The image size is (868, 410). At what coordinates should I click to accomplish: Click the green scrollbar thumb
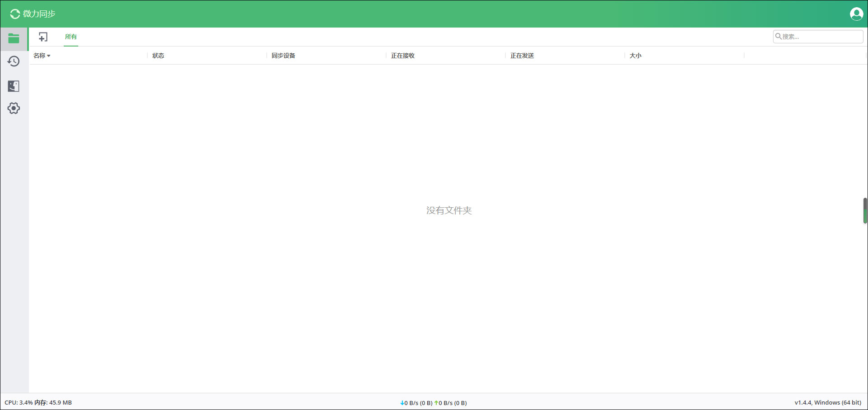click(x=865, y=210)
